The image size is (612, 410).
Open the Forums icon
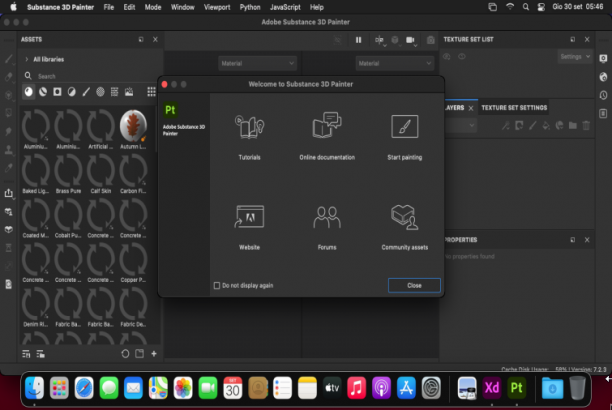point(327,217)
